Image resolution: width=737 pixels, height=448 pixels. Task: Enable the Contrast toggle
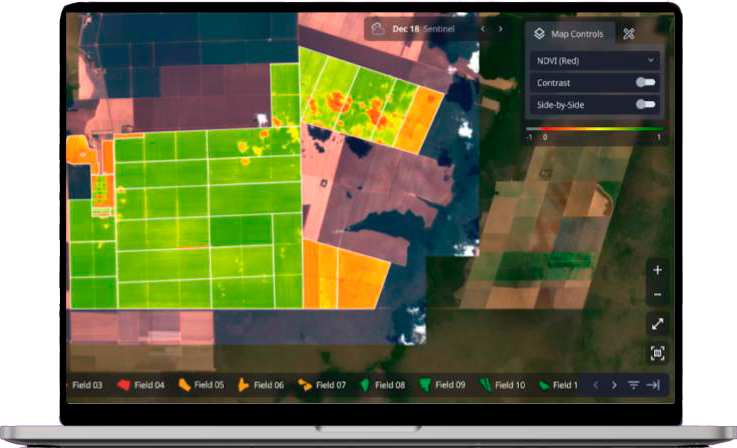[645, 82]
